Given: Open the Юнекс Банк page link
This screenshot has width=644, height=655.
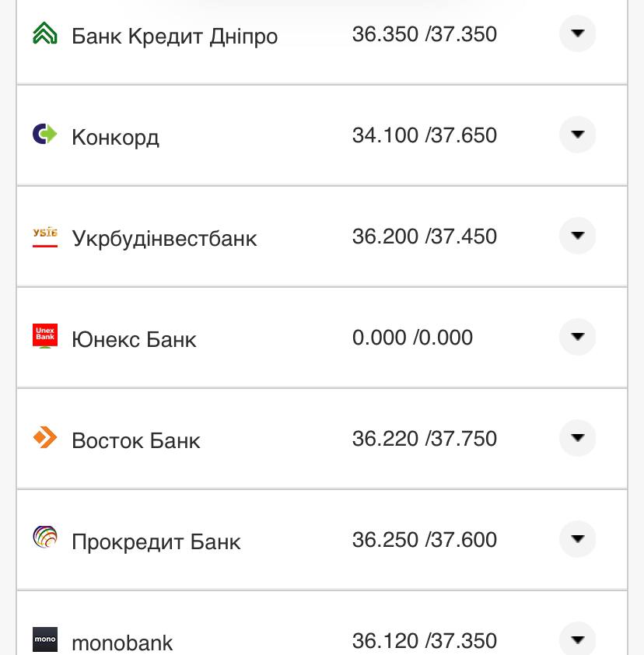Looking at the screenshot, I should coord(134,338).
